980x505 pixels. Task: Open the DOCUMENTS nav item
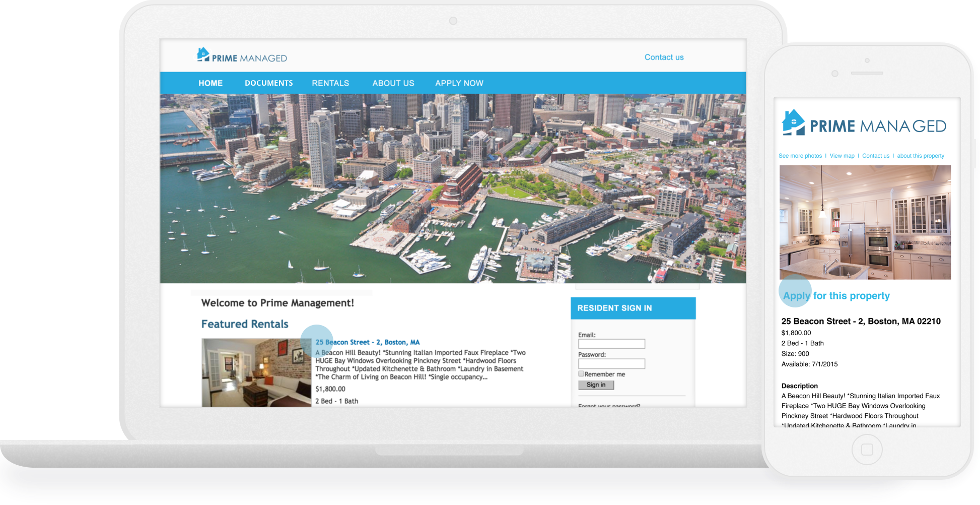coord(269,83)
